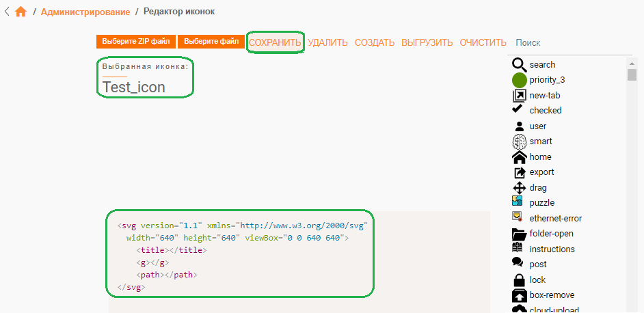Choose the new-tab icon
The height and width of the screenshot is (313, 644).
pos(519,96)
